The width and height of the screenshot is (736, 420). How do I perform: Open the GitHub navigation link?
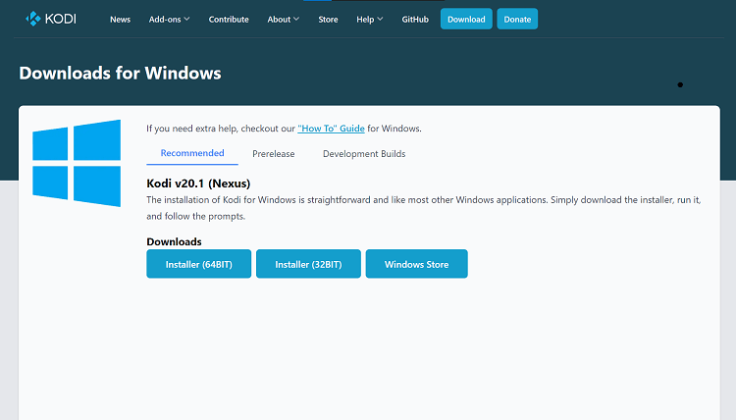[416, 19]
